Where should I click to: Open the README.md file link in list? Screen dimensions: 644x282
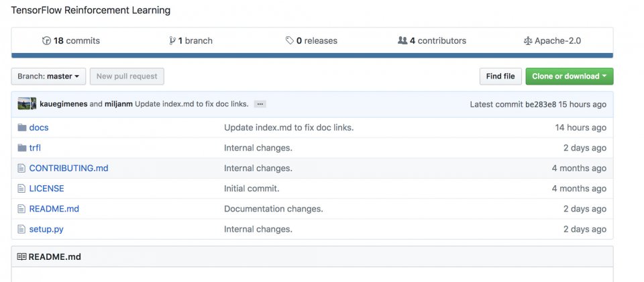pos(54,209)
